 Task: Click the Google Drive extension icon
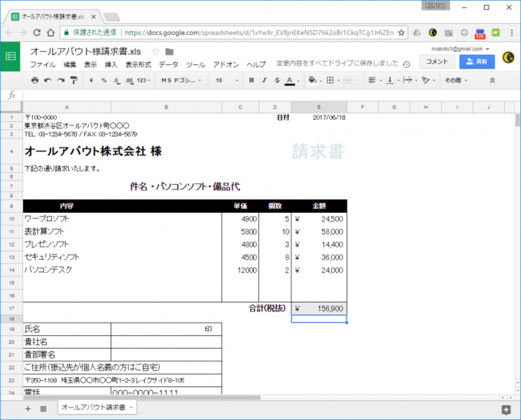(x=417, y=33)
